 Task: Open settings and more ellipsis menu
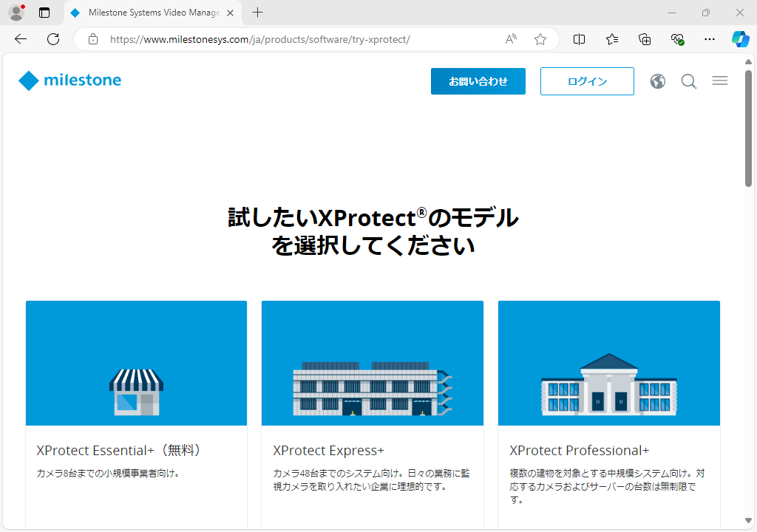coord(709,39)
